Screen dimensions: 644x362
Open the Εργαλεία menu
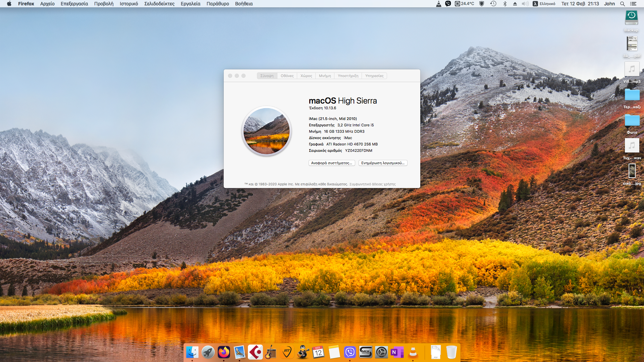pyautogui.click(x=191, y=4)
